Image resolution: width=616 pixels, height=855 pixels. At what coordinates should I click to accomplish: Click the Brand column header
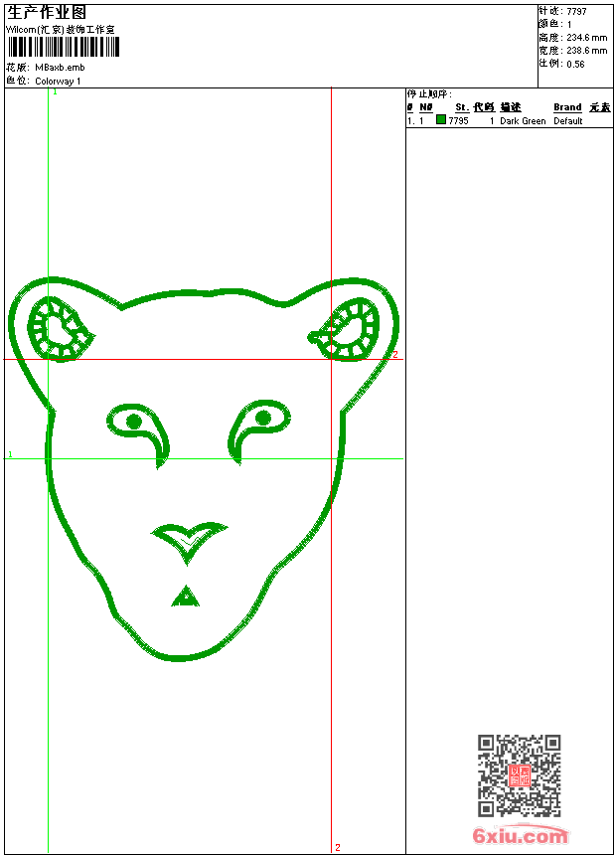(567, 107)
